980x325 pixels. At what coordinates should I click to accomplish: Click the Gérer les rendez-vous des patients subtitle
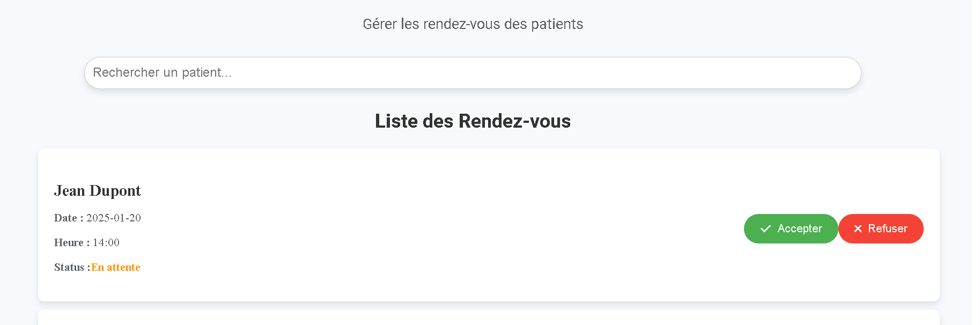coord(473,24)
